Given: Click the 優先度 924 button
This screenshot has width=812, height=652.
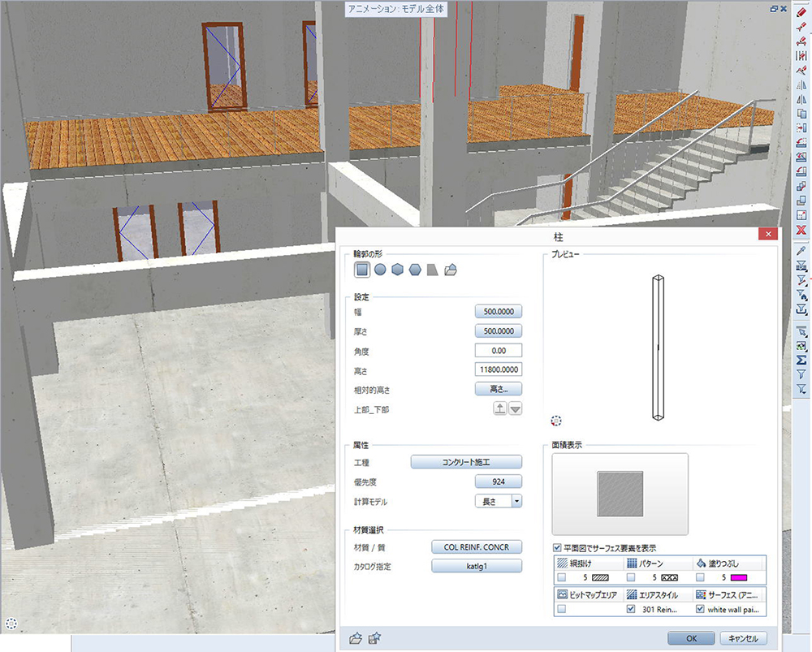Looking at the screenshot, I should [x=499, y=481].
